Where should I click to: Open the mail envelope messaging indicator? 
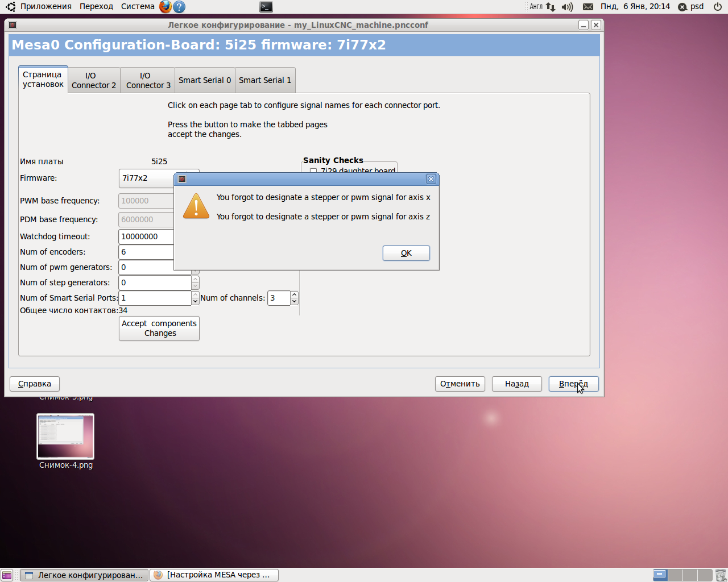(x=588, y=7)
